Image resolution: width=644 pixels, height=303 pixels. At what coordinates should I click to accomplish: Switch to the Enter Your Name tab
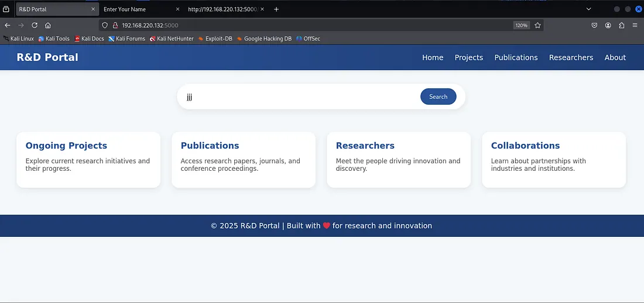click(135, 9)
